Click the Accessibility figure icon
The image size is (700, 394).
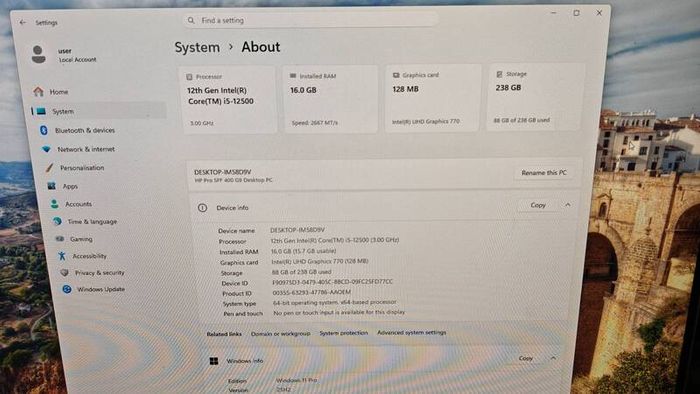point(62,256)
